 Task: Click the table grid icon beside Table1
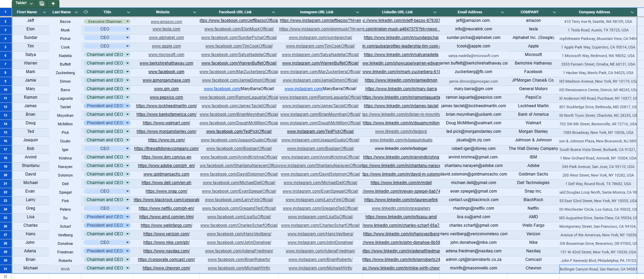42,3
